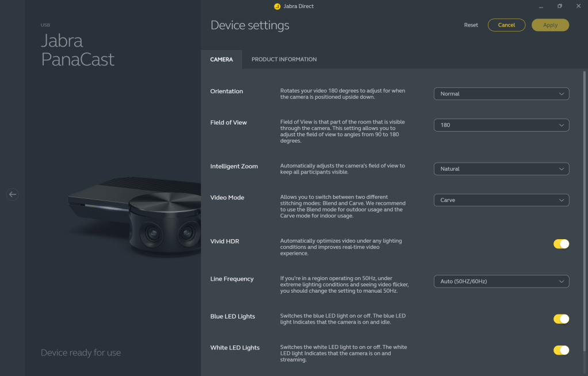The height and width of the screenshot is (376, 588).
Task: Open the Line Frequency dropdown
Action: point(501,282)
